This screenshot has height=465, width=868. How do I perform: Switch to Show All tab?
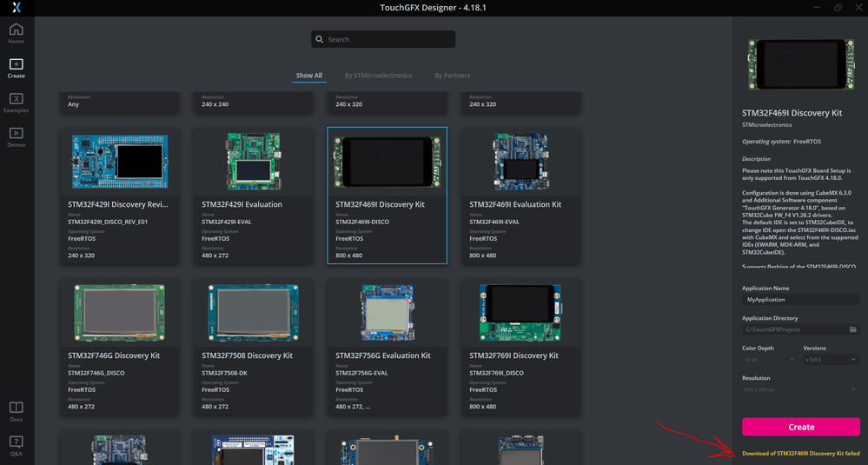pos(309,76)
